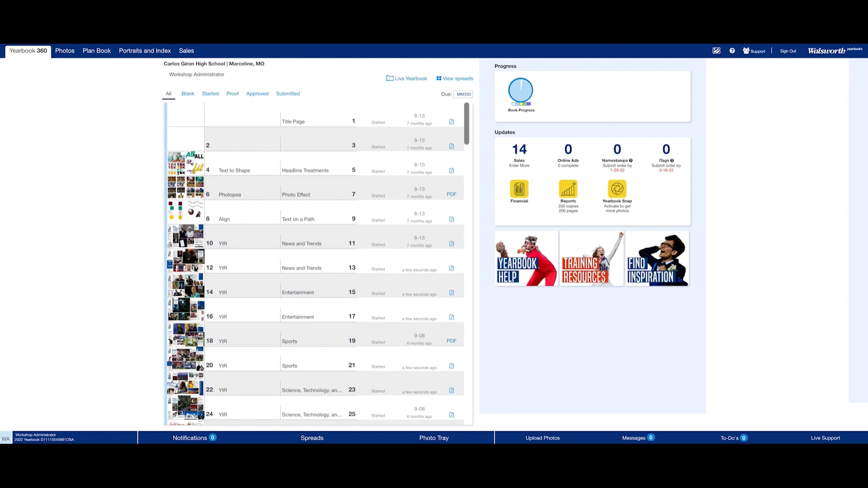This screenshot has height=488, width=868.
Task: Open the Reports chart icon
Action: point(568,189)
